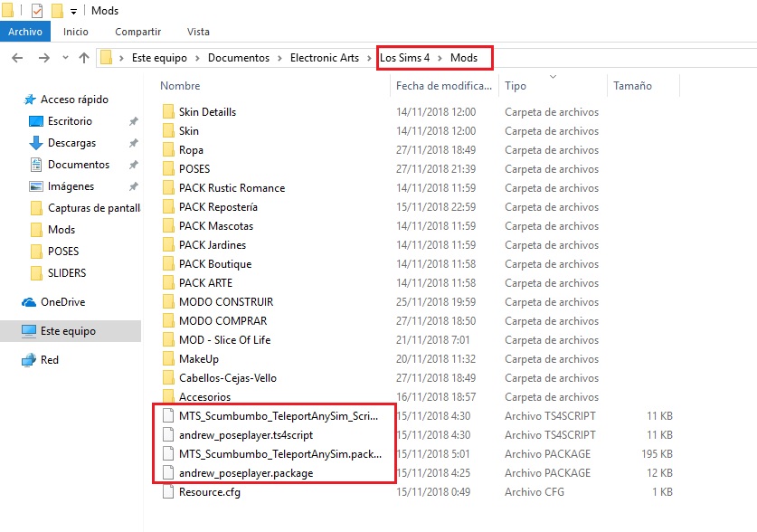Open the recent locations dropdown arrow

coord(65,58)
